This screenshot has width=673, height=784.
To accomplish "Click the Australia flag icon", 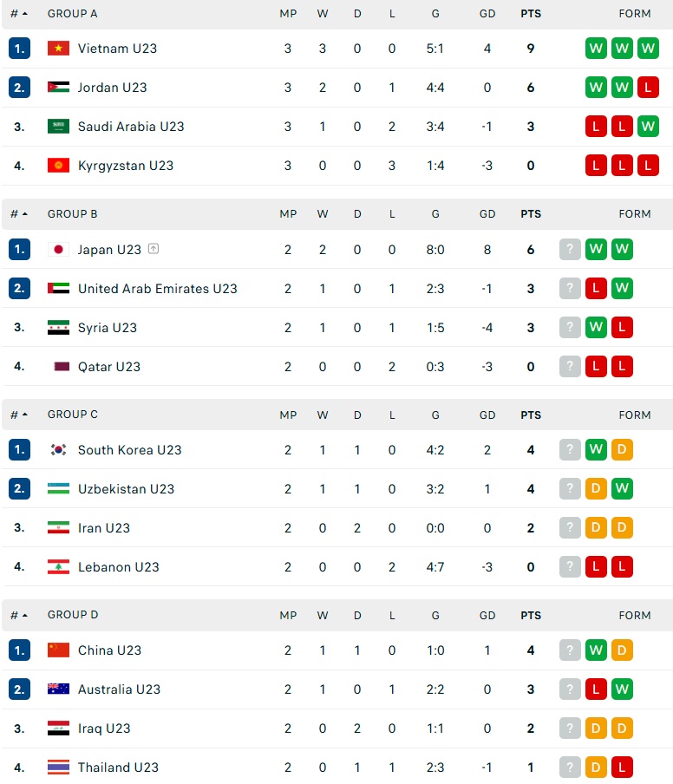I will (x=58, y=689).
